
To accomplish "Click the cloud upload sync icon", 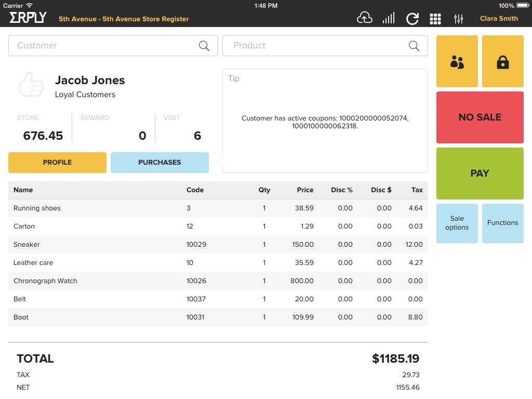I will click(x=365, y=19).
